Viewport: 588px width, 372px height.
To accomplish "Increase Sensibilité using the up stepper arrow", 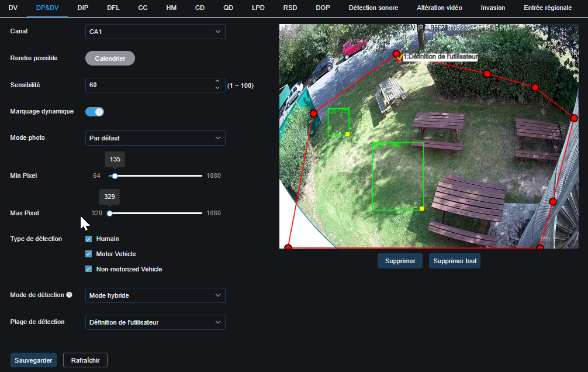I will click(x=217, y=82).
